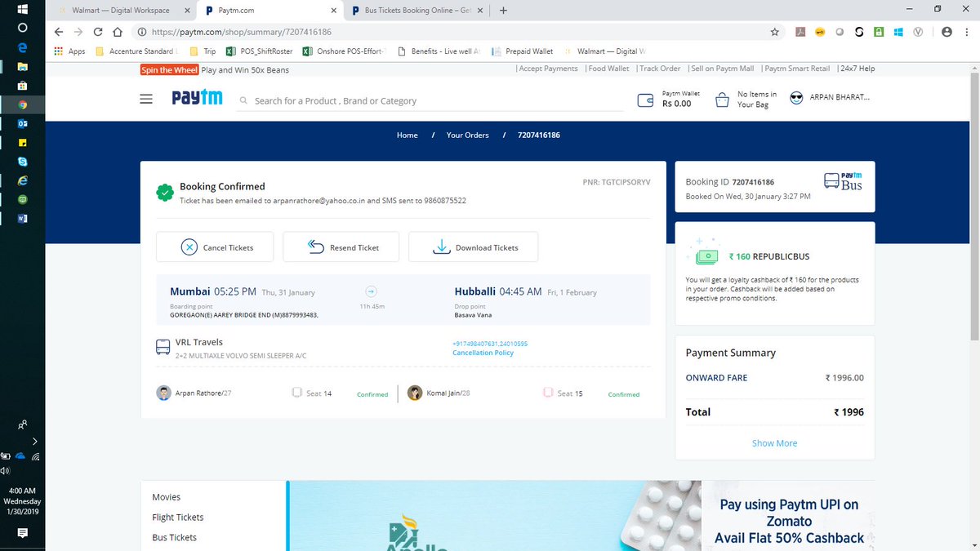Bookmark this page with the star

pyautogui.click(x=774, y=32)
